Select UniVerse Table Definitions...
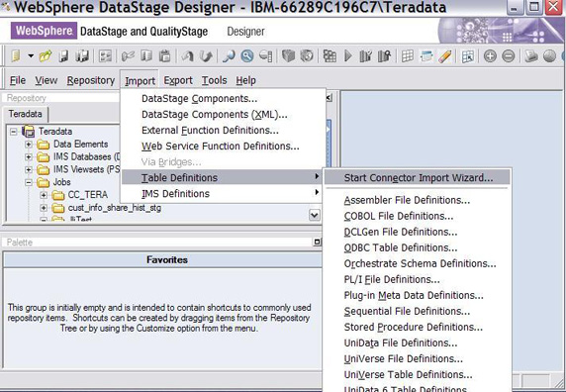 [x=418, y=374]
